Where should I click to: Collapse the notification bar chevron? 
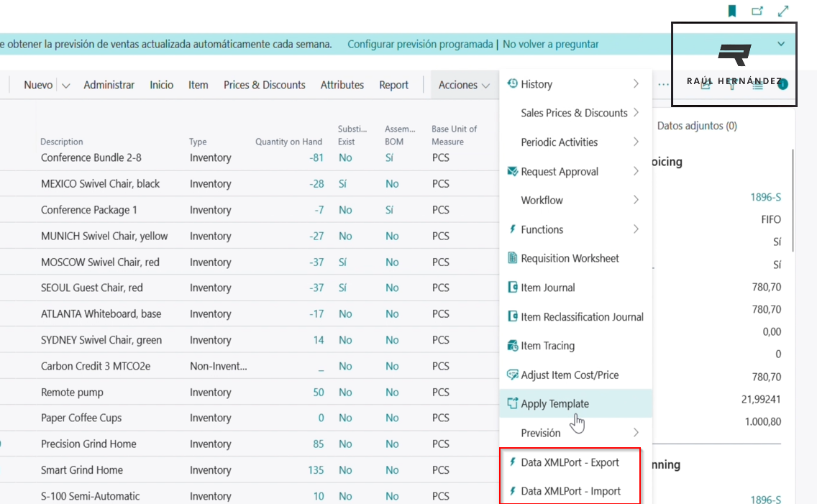coord(782,44)
